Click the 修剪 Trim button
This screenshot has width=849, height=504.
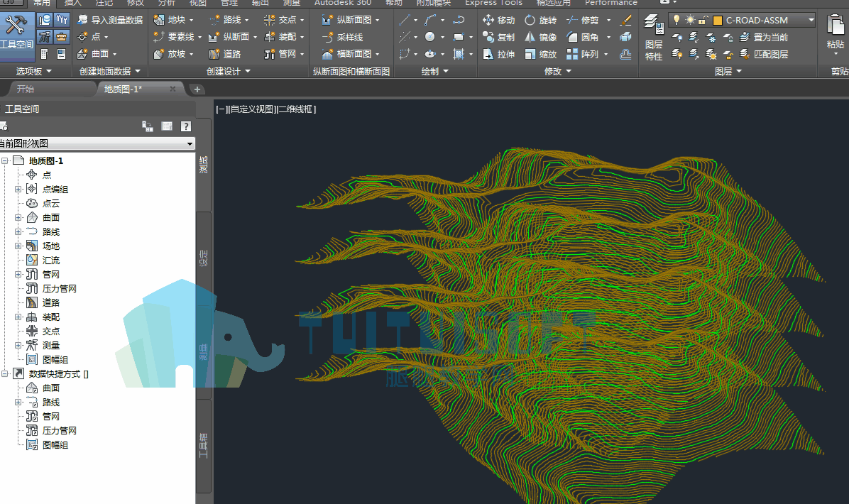tap(583, 20)
